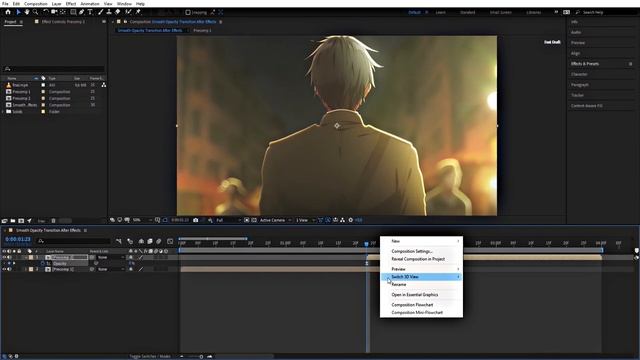This screenshot has height=360, width=640.
Task: Toggle frame blending switch in timeline
Action: click(150, 241)
